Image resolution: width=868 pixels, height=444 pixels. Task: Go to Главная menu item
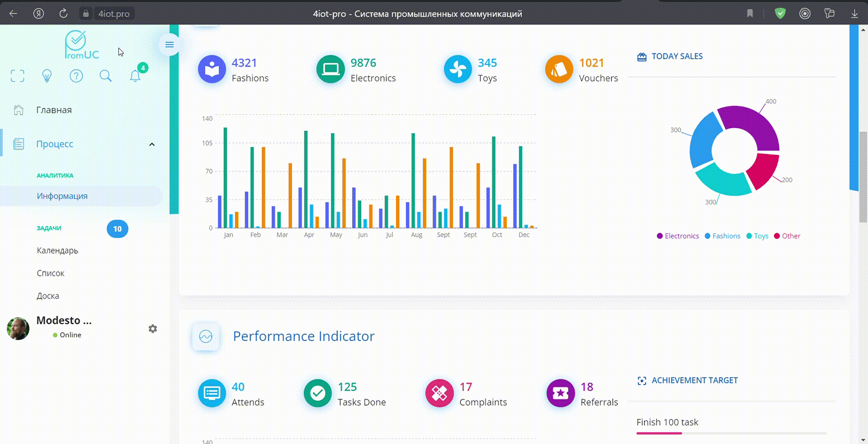coord(54,110)
